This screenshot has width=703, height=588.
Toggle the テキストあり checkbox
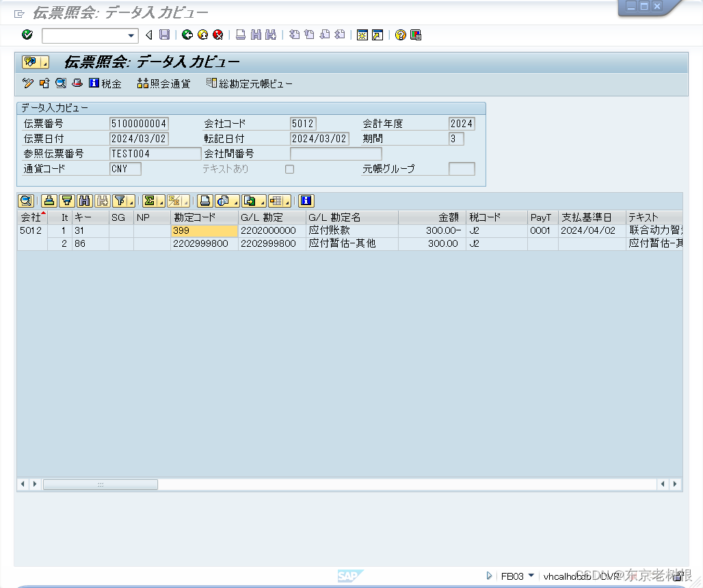[289, 169]
